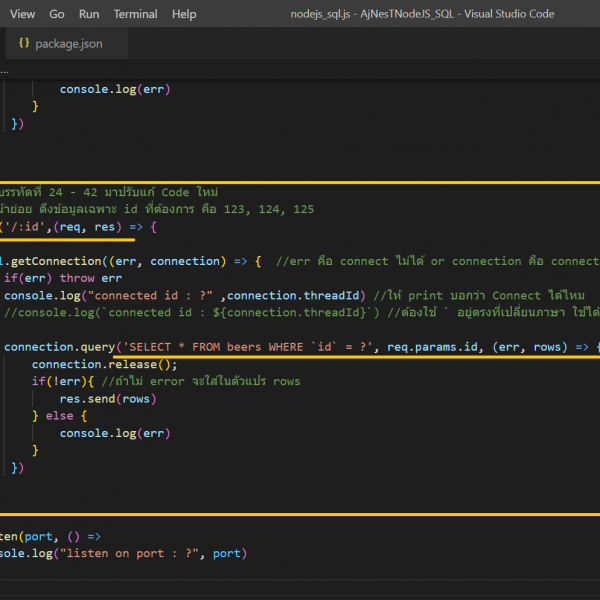Expand the breadcrumb ellipsis below the tabs
The width and height of the screenshot is (600, 600).
point(5,70)
